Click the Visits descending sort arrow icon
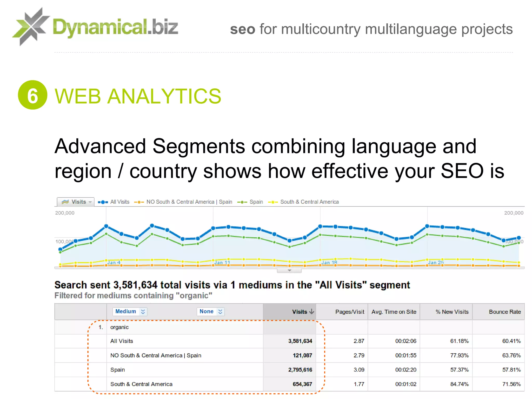This screenshot has height=399, width=532. (311, 312)
